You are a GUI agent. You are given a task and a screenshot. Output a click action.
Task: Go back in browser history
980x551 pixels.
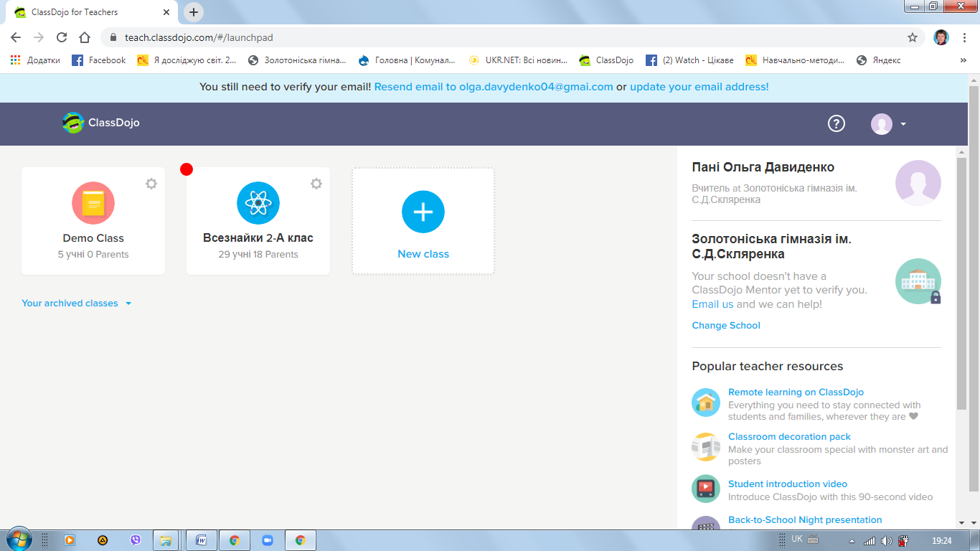tap(16, 37)
